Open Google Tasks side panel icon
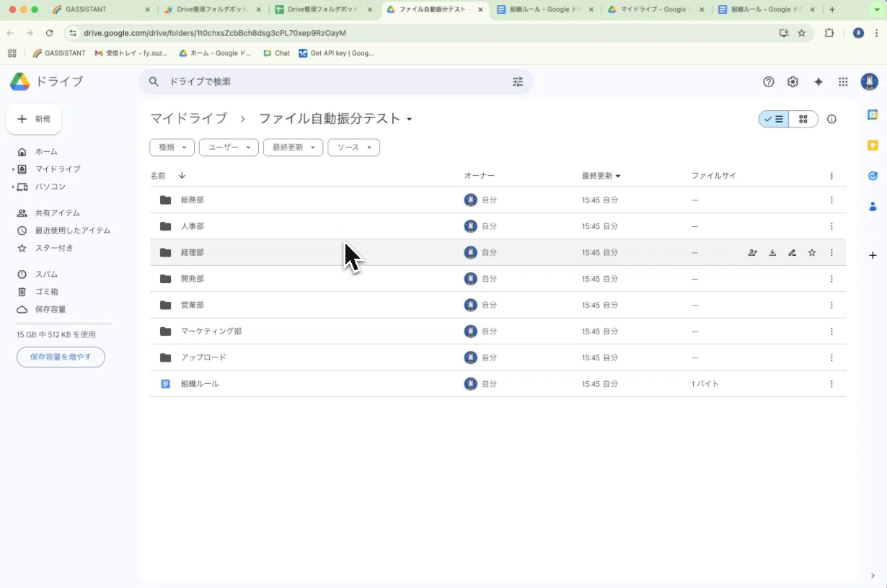 (873, 176)
